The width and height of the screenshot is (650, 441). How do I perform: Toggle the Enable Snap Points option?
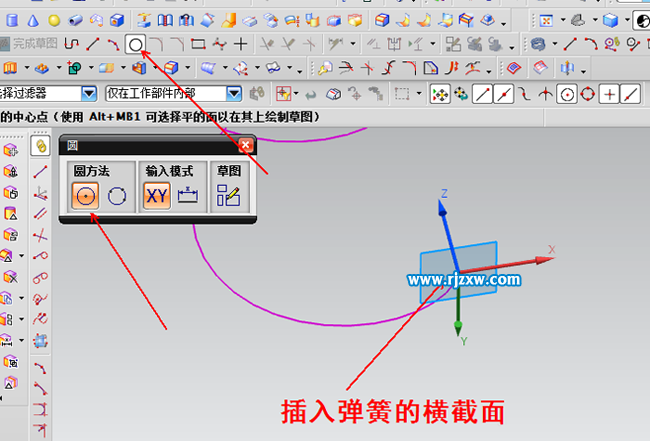point(440,94)
